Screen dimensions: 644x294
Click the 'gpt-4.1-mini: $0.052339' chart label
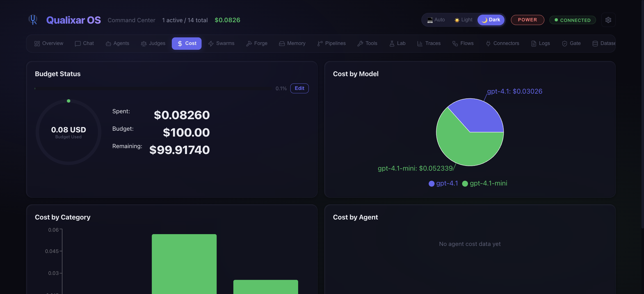(x=415, y=168)
